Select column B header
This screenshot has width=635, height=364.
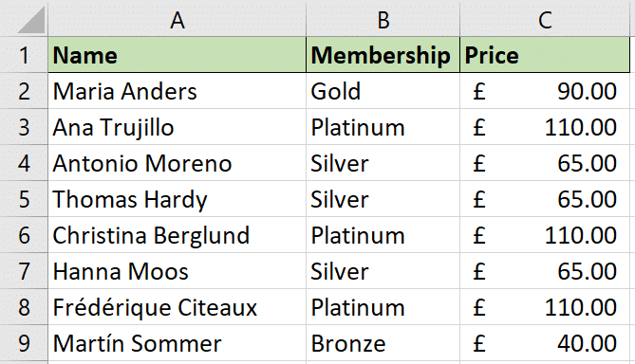[x=383, y=19]
